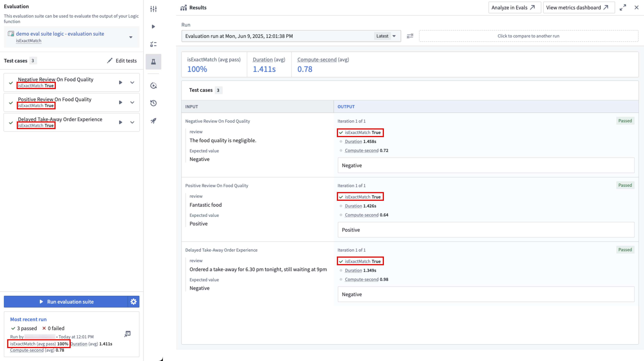644x361 pixels.
Task: Run the Delayed Take-Away Order Experience test
Action: 120,122
